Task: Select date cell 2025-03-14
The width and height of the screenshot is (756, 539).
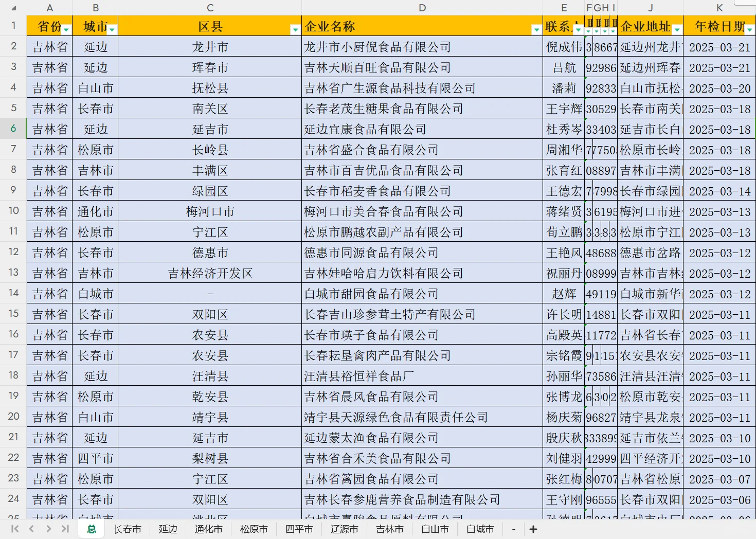Action: tap(719, 190)
